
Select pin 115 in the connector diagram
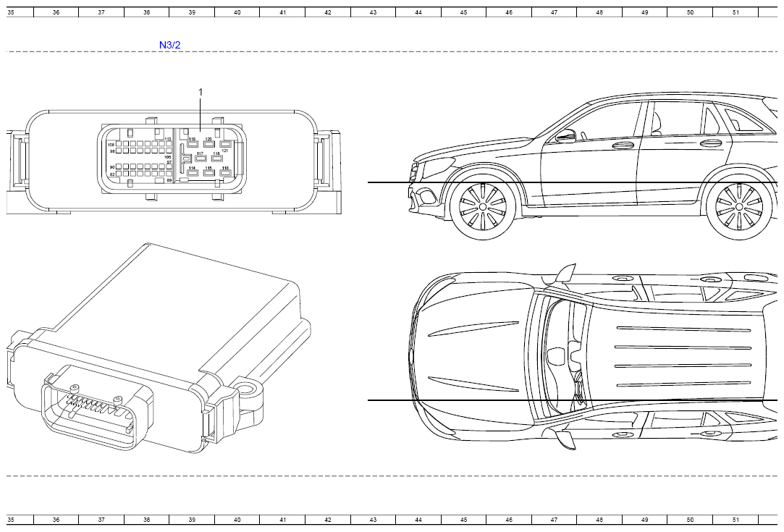click(208, 172)
